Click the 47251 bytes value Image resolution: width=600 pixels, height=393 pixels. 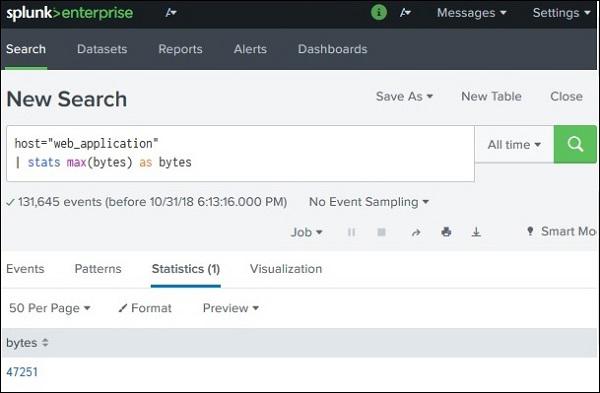tap(22, 372)
